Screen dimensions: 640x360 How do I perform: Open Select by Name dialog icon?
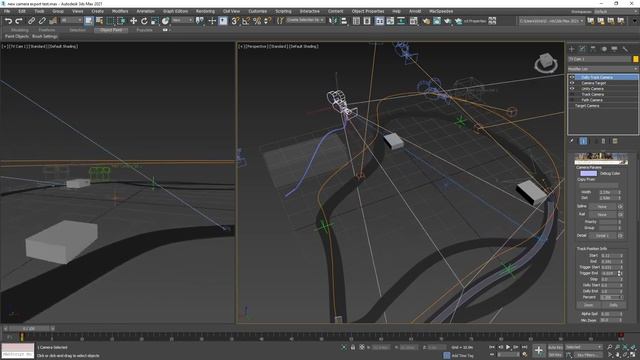pyautogui.click(x=99, y=20)
